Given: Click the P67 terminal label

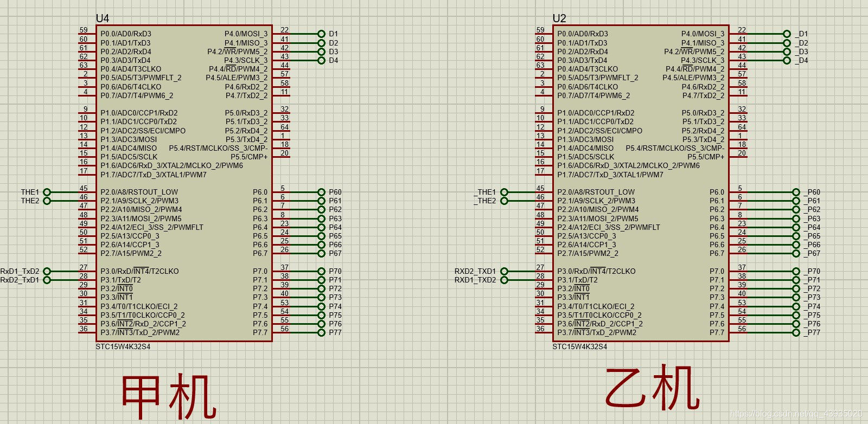Looking at the screenshot, I should [x=335, y=253].
